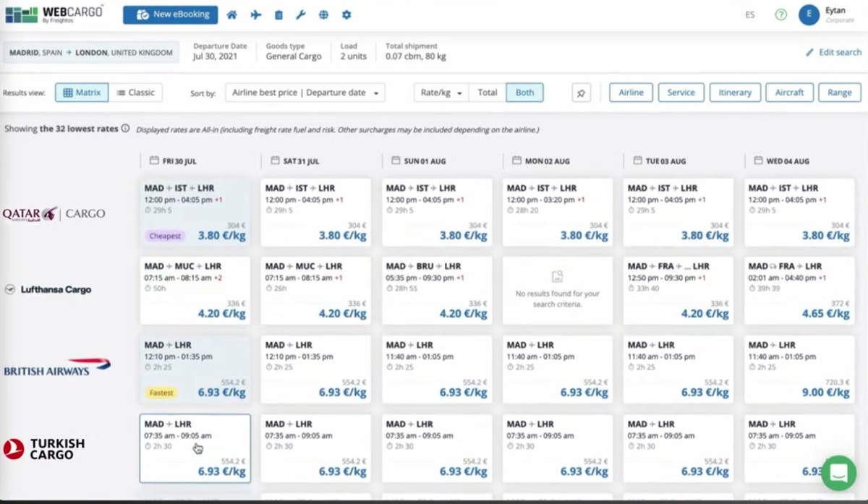Open the globe icon in header

pyautogui.click(x=323, y=14)
